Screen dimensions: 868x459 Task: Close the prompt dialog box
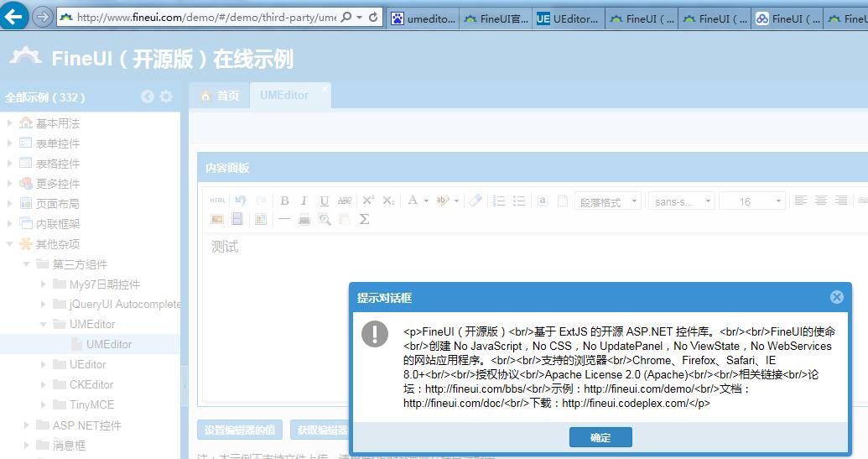click(x=836, y=297)
